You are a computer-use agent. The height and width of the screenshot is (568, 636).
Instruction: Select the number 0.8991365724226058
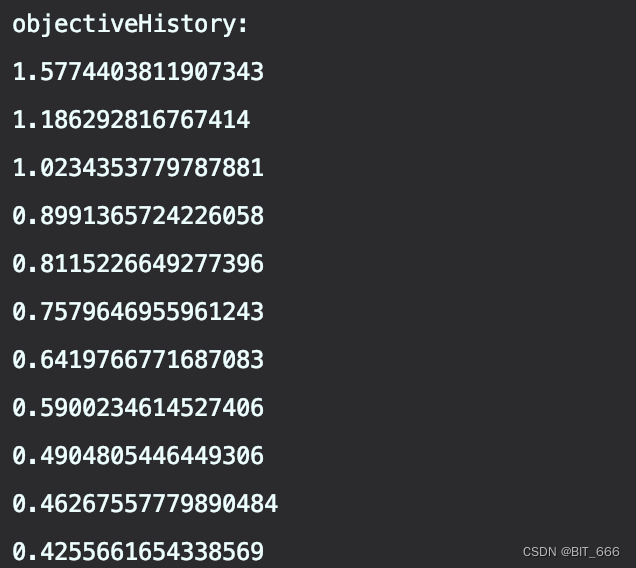[x=138, y=215]
